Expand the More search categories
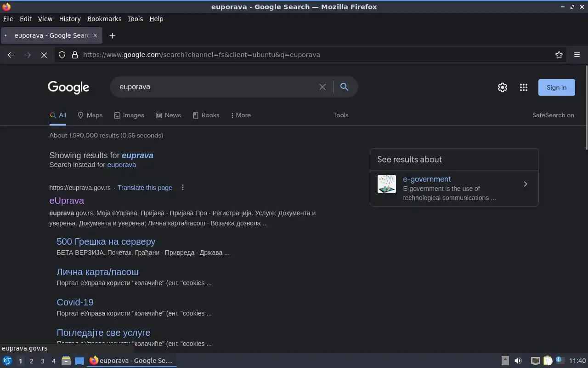The width and height of the screenshot is (588, 368). click(x=241, y=115)
